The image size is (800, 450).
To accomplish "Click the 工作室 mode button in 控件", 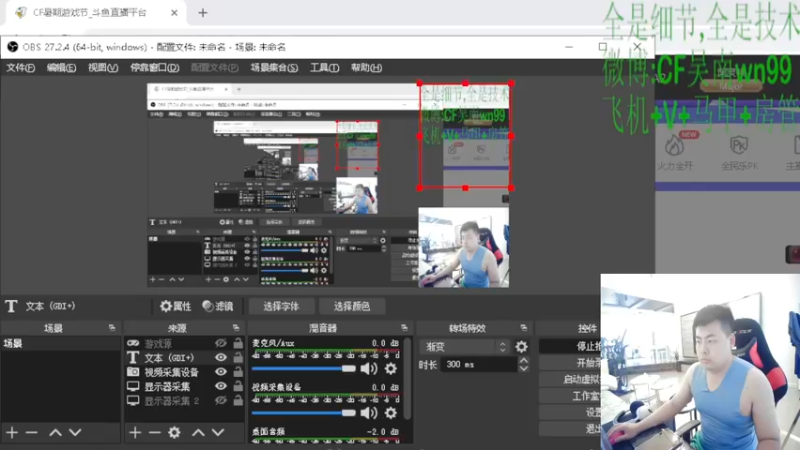I will 570,396.
